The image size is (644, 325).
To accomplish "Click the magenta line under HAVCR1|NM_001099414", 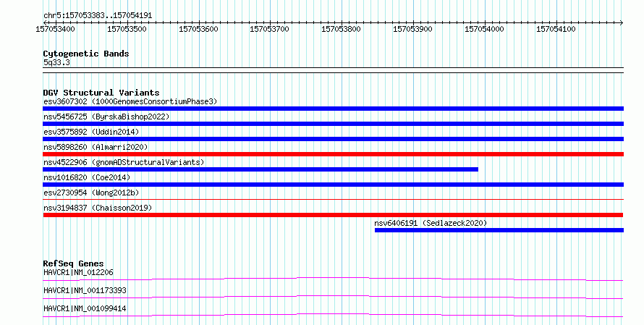I will tap(333, 315).
